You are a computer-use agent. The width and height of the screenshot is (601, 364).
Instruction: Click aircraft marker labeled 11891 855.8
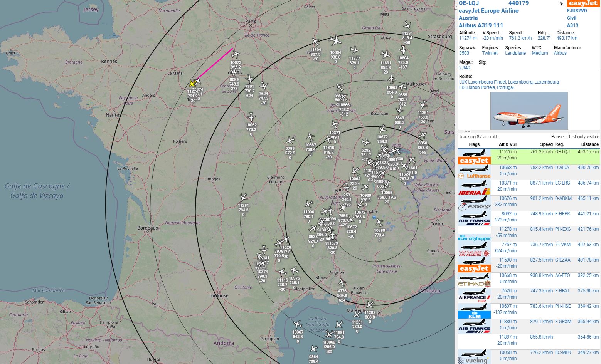click(386, 54)
